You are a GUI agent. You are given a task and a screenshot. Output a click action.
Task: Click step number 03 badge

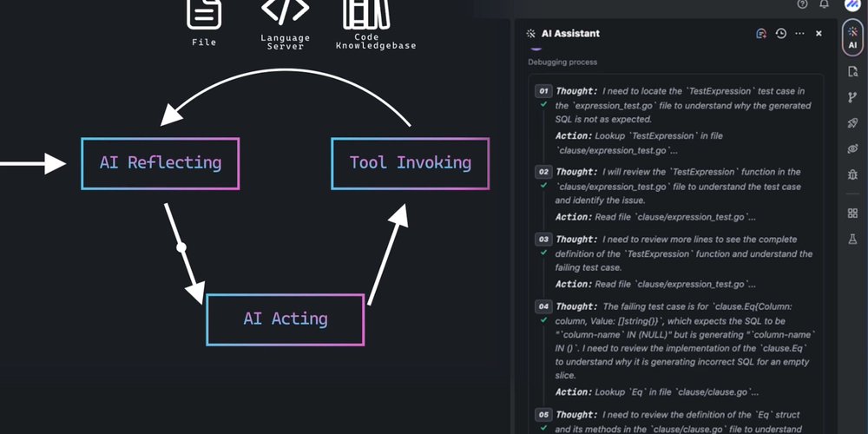click(543, 240)
